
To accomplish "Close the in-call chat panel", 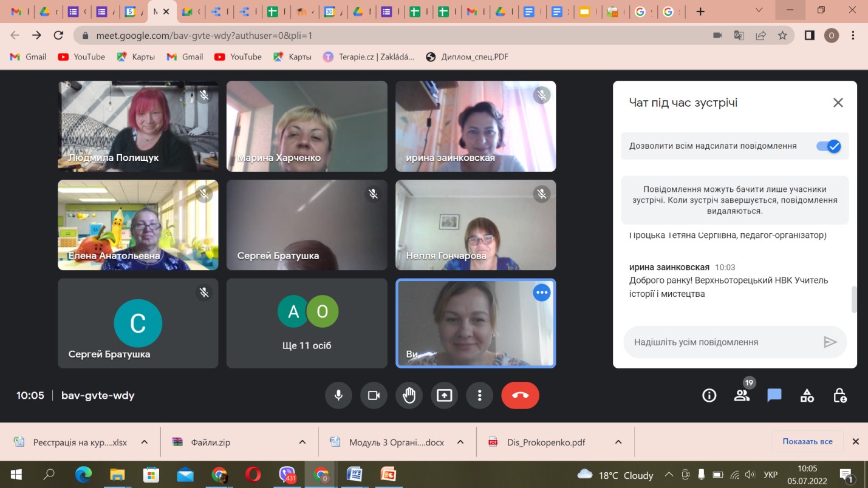I will (838, 103).
